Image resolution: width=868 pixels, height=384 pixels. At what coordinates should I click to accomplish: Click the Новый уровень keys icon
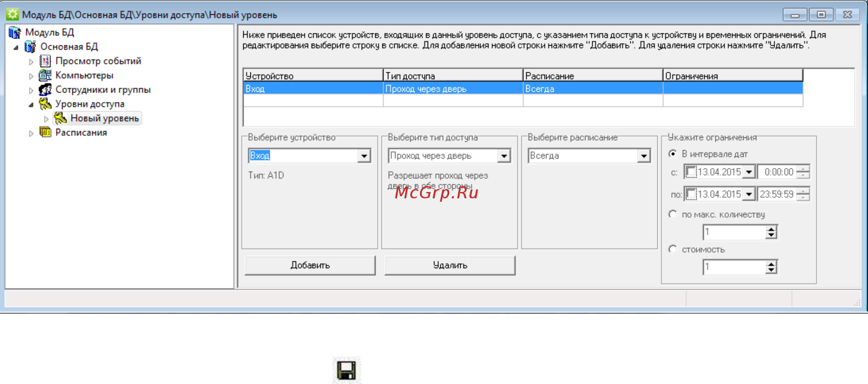tap(60, 118)
